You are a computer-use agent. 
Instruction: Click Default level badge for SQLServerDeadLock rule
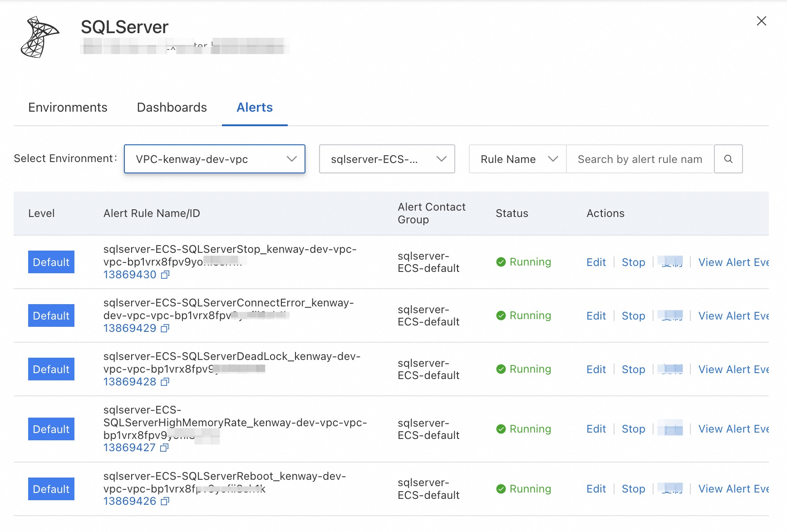(51, 369)
